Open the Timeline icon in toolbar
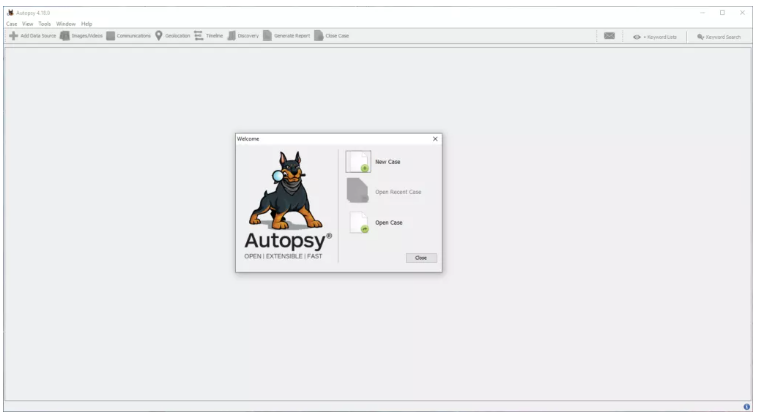This screenshot has height=416, width=757. pos(198,36)
